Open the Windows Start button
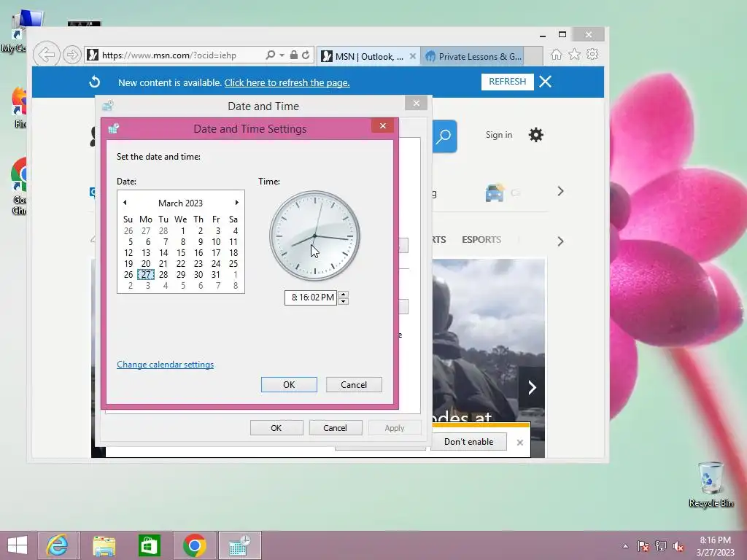 (x=18, y=545)
